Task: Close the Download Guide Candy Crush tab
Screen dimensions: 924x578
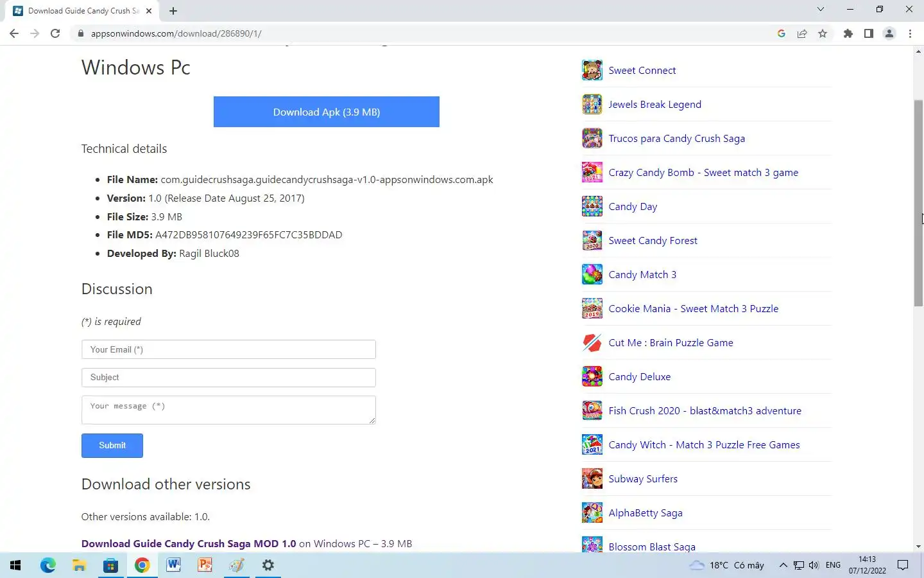Action: click(x=149, y=11)
